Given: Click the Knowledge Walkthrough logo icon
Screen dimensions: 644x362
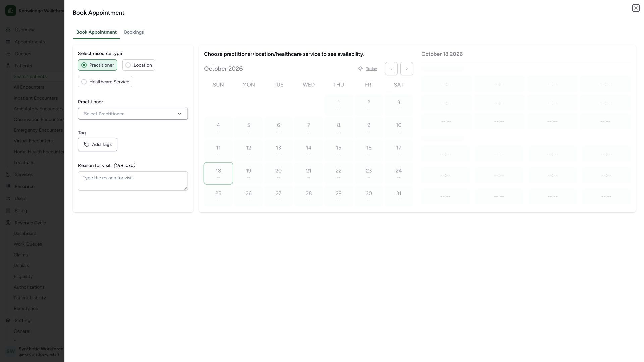Looking at the screenshot, I should pyautogui.click(x=11, y=11).
